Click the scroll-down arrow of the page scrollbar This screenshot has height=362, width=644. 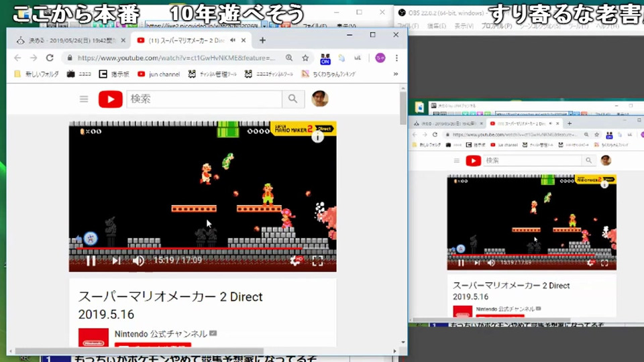[403, 343]
